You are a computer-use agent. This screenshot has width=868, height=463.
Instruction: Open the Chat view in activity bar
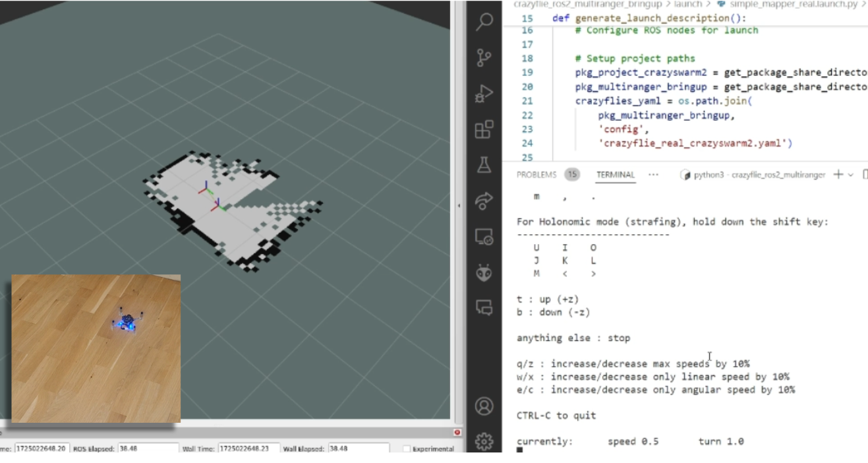coord(484,307)
